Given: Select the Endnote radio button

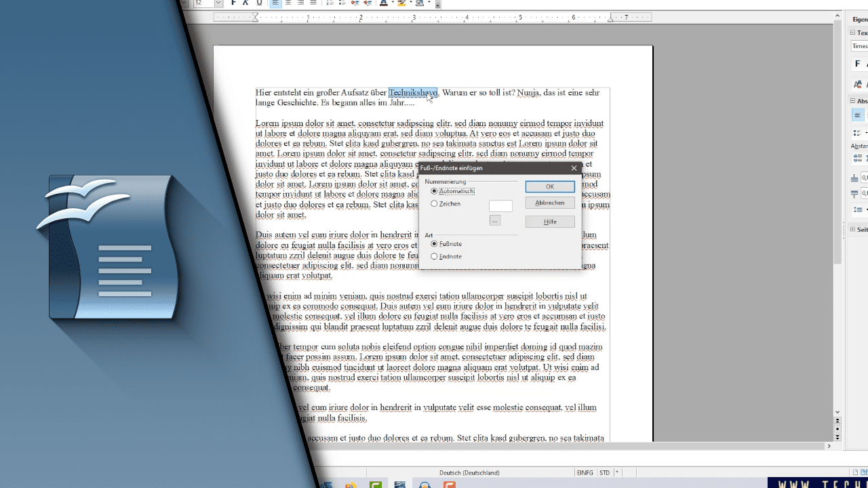Looking at the screenshot, I should point(434,256).
